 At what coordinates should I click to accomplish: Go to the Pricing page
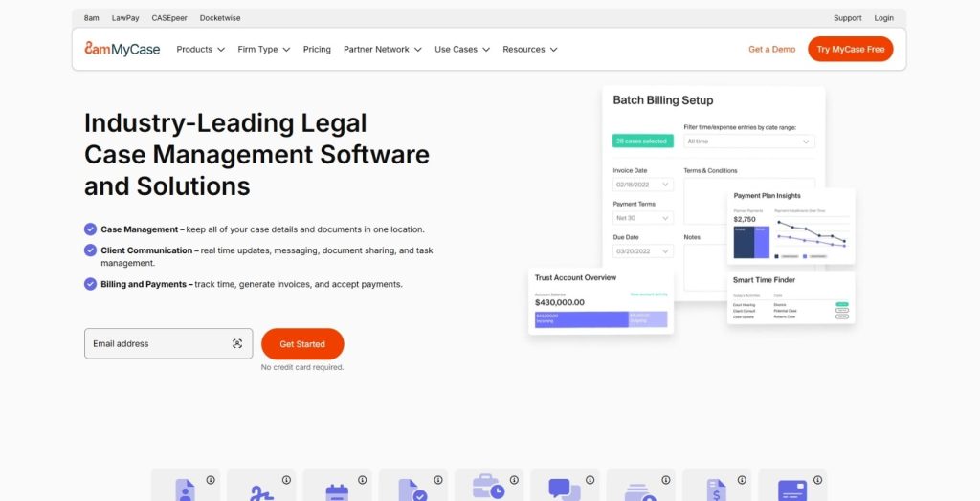click(317, 50)
